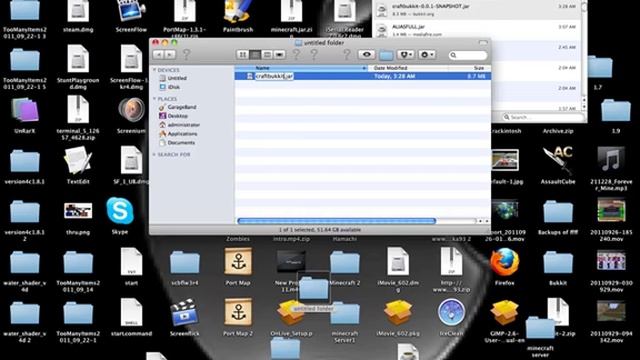Image resolution: width=640 pixels, height=360 pixels.
Task: Select the scbflw3r4 folder on desktop
Action: pyautogui.click(x=184, y=263)
